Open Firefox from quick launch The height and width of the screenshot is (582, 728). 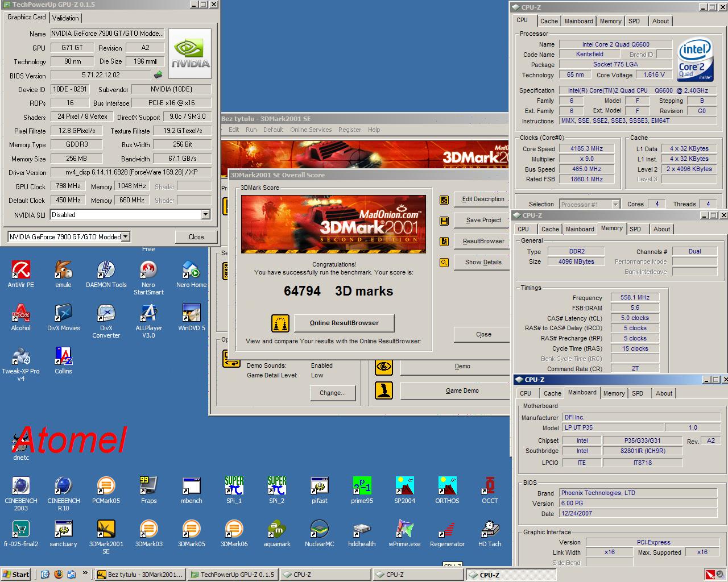[x=58, y=574]
